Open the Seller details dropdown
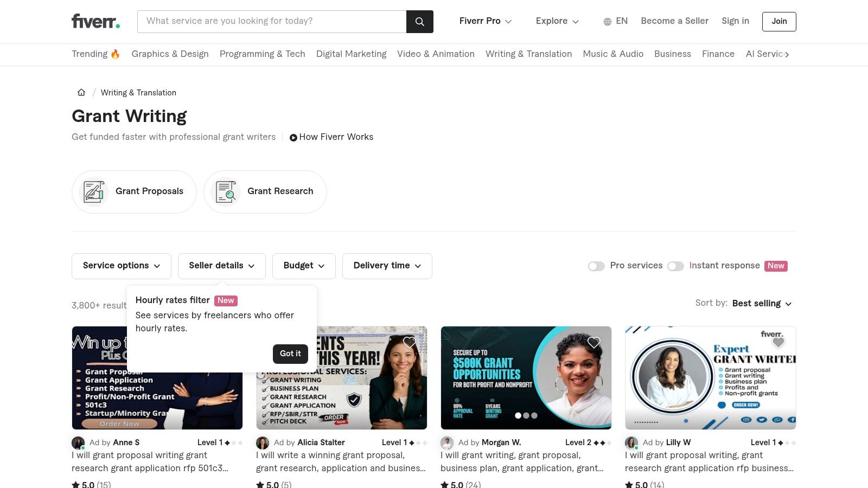This screenshot has width=868, height=488. click(x=222, y=266)
